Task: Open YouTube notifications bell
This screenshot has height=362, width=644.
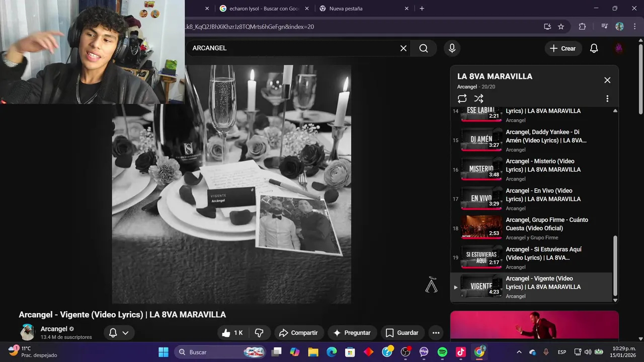Action: pyautogui.click(x=594, y=48)
